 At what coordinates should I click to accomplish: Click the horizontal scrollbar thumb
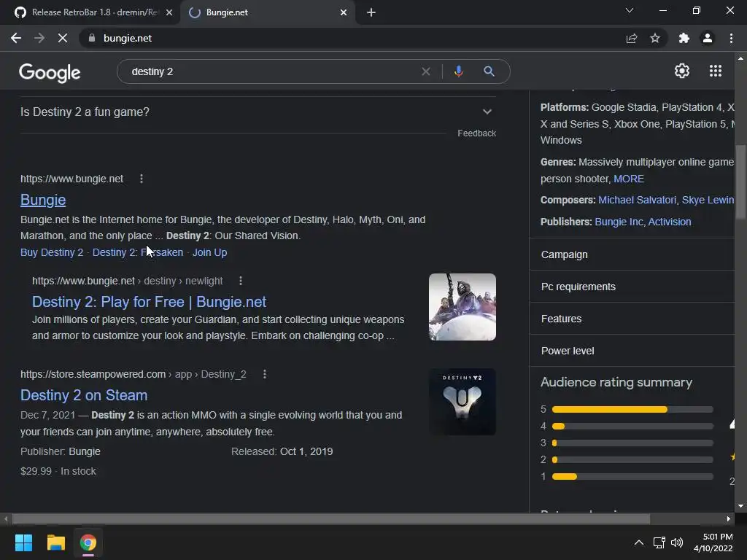(331, 519)
